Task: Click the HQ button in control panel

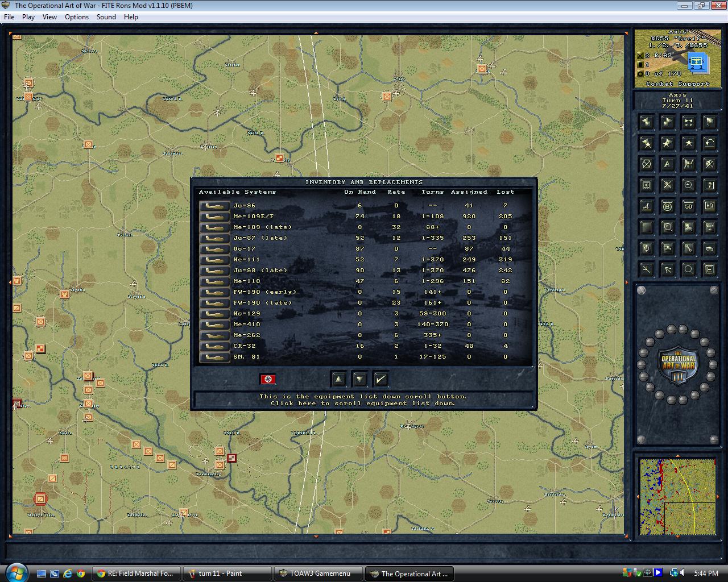Action: (709, 206)
